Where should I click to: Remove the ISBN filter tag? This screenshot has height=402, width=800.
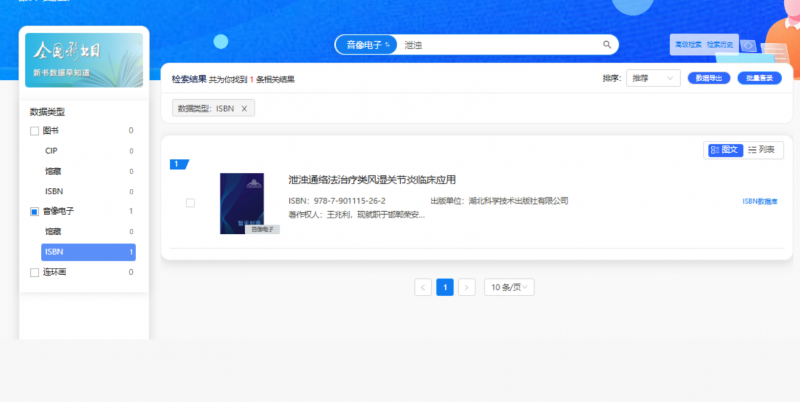[244, 108]
